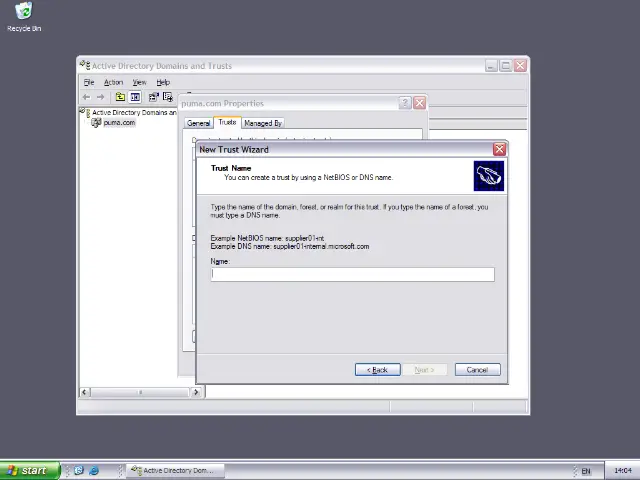The image size is (640, 480).
Task: Click the Up one level toolbar icon
Action: point(120,97)
